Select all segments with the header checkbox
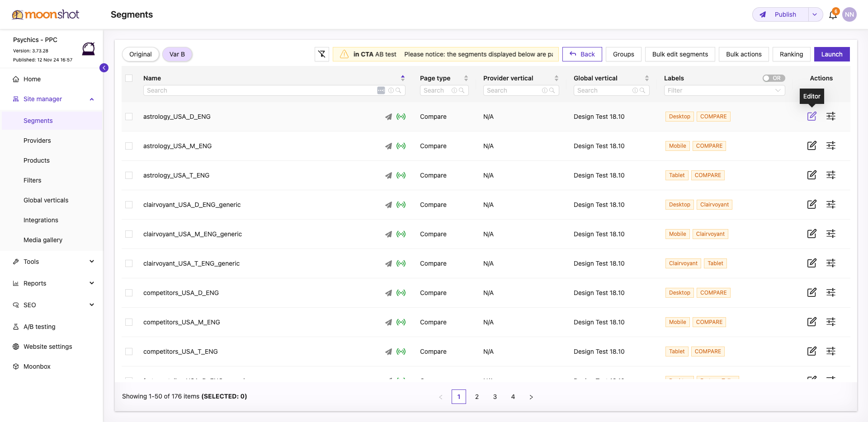This screenshot has height=422, width=868. coord(129,78)
